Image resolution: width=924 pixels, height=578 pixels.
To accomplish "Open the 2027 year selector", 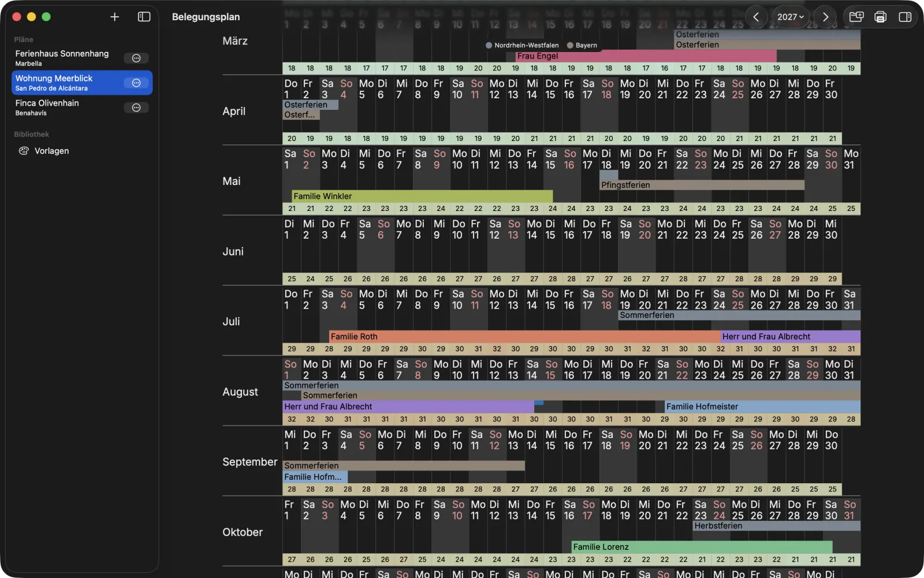I will coord(790,17).
